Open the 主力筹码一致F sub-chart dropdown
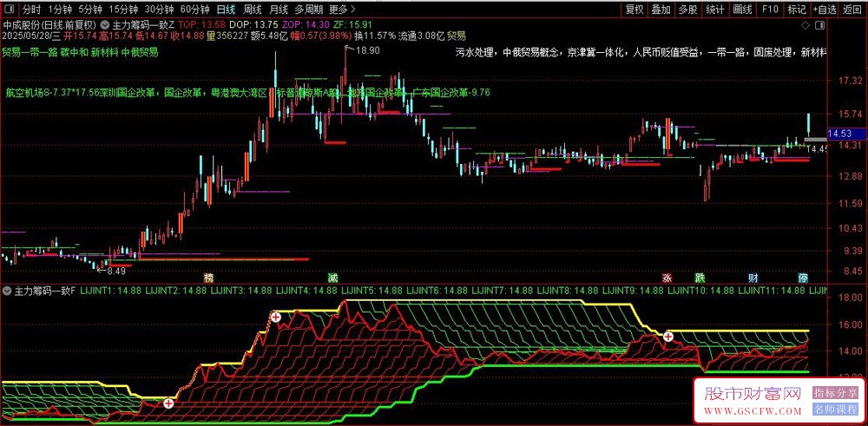The width and height of the screenshot is (868, 426). tap(7, 290)
